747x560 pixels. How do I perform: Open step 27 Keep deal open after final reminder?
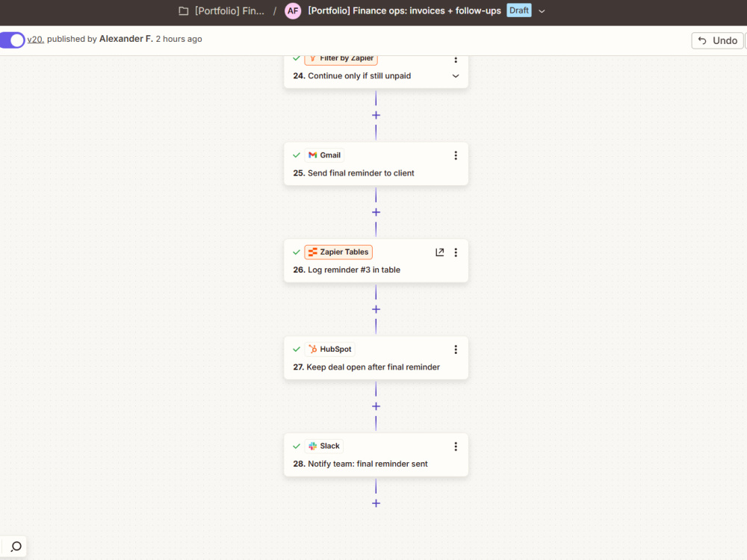pos(366,367)
